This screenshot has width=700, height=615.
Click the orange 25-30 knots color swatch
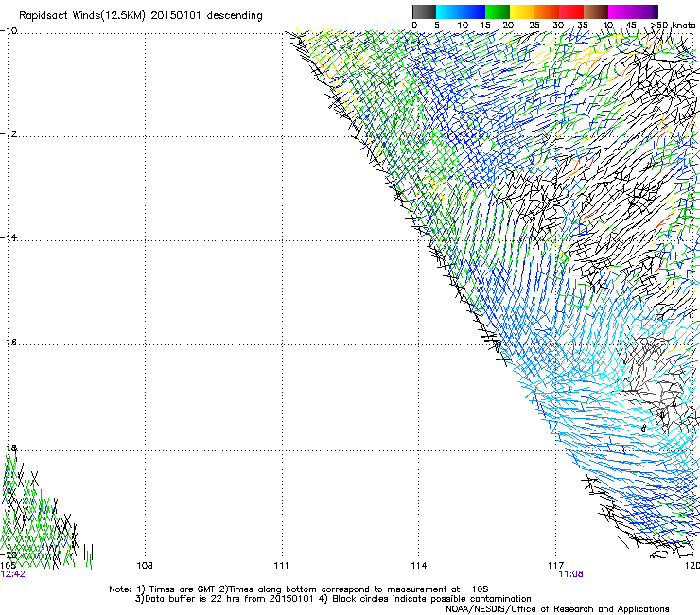point(547,11)
